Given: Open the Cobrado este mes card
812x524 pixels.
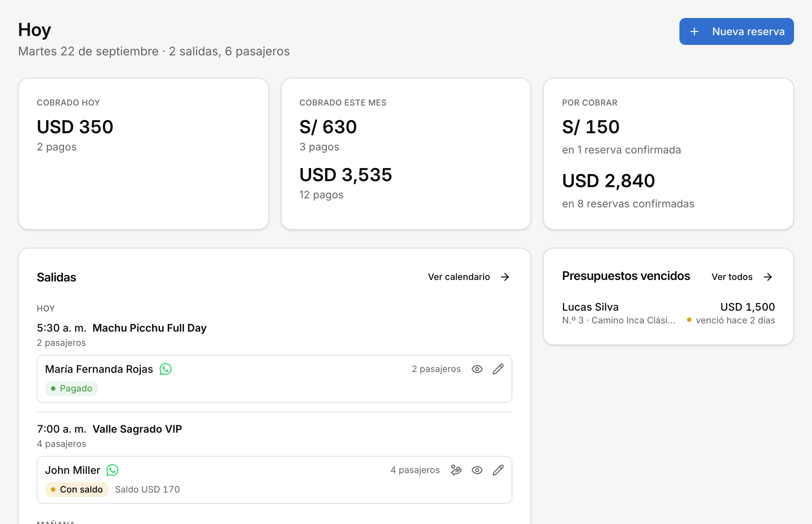Looking at the screenshot, I should point(406,154).
